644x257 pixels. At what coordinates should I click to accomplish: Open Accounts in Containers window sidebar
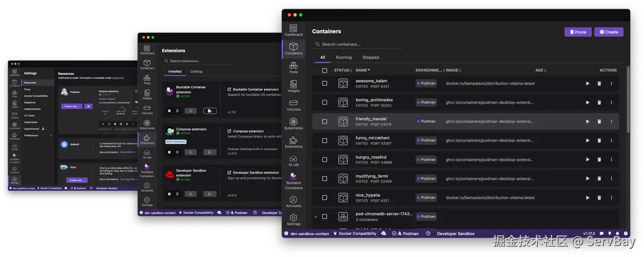pos(293,201)
